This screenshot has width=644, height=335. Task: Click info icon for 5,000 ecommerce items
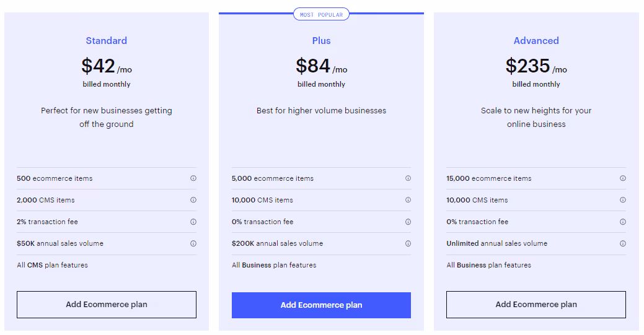tap(408, 178)
